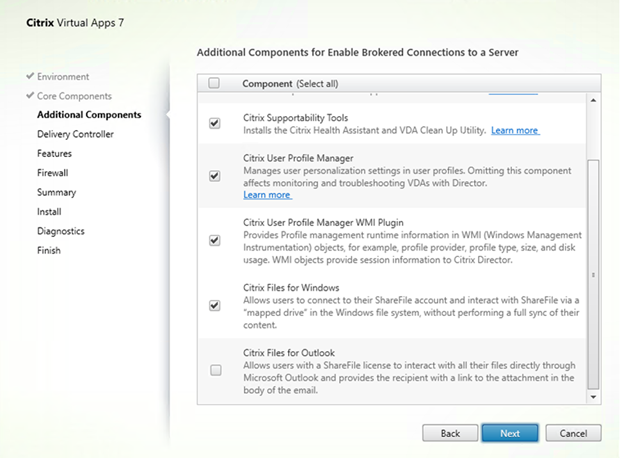Image resolution: width=624 pixels, height=458 pixels.
Task: Click 'Citrix User Profile Manager WMI Plugin' title
Action: 323,222
